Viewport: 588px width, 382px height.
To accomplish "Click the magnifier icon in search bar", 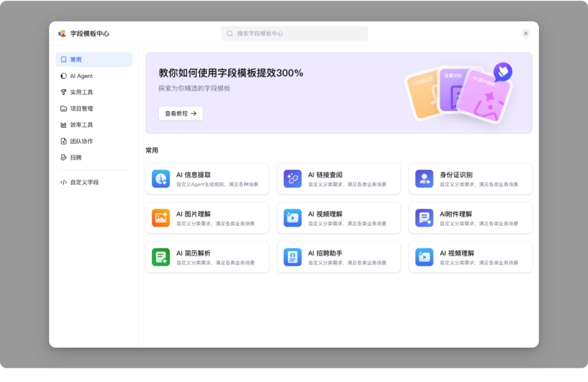I will pyautogui.click(x=230, y=34).
